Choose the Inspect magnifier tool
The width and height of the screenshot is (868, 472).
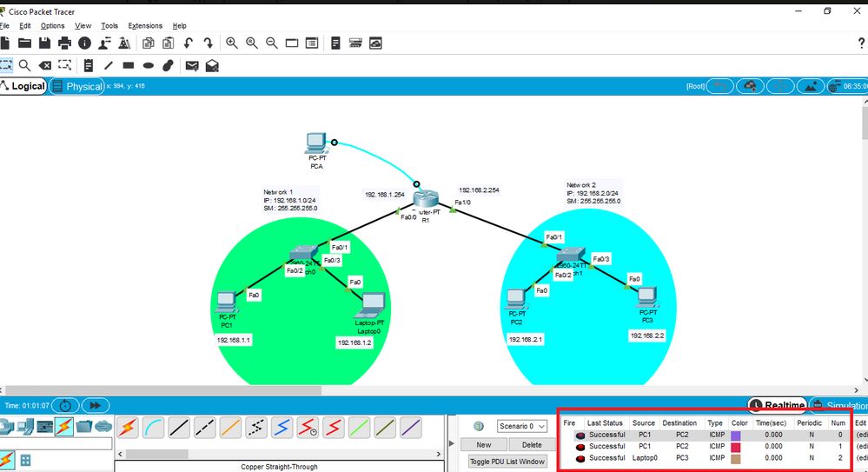[x=25, y=65]
